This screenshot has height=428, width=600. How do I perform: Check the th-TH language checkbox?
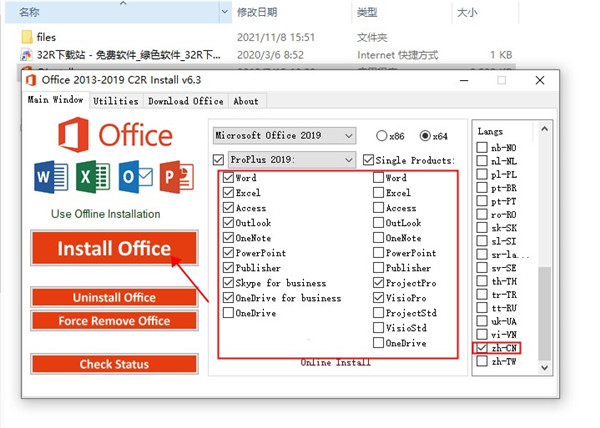tap(482, 281)
